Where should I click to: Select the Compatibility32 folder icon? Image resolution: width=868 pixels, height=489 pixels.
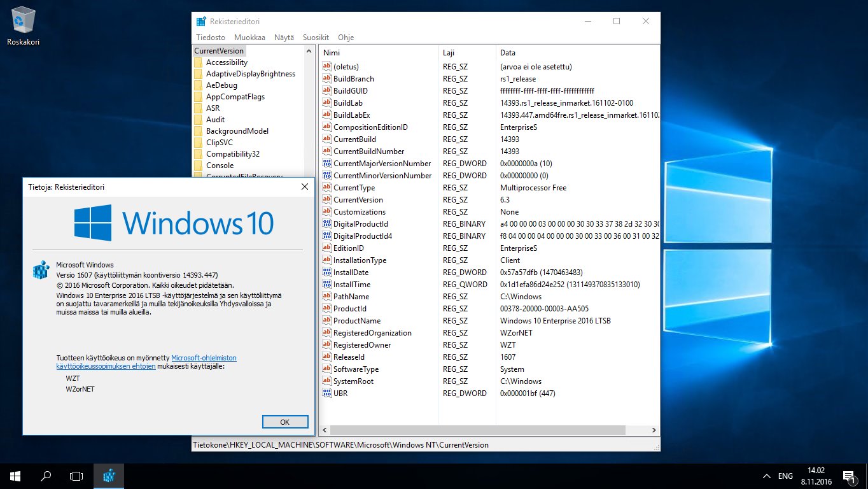[198, 154]
